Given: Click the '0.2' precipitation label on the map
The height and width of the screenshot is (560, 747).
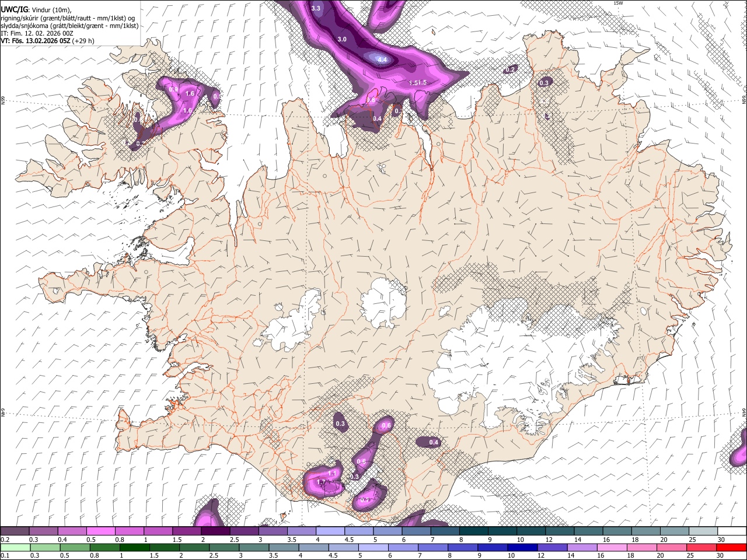Looking at the screenshot, I should [x=511, y=69].
